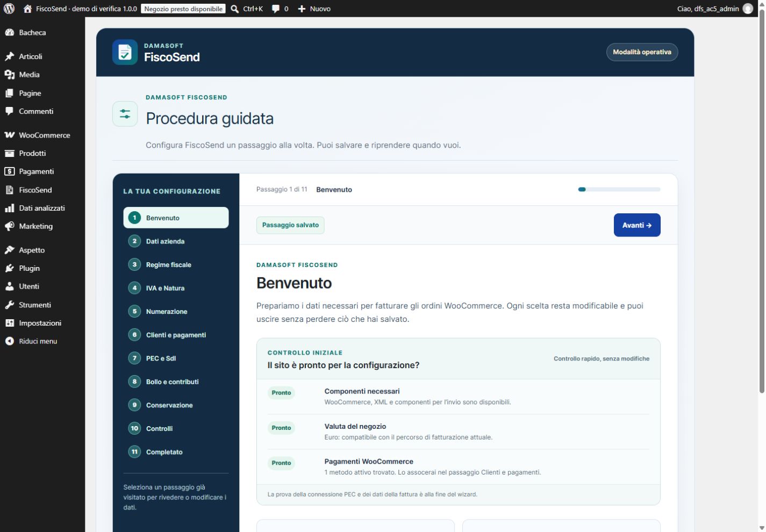766x532 pixels.
Task: Click the Ctrl+K search magnifier icon
Action: pyautogui.click(x=235, y=9)
